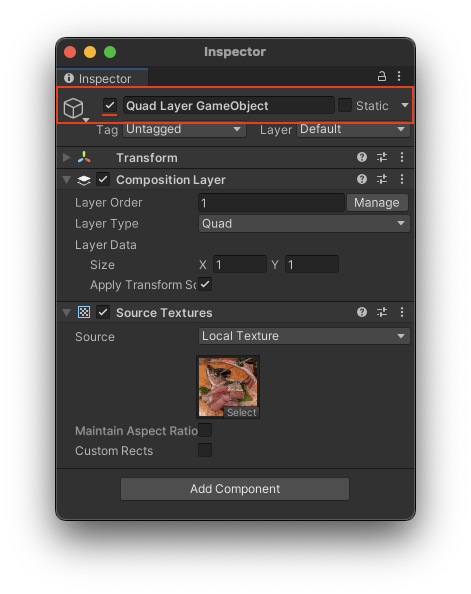Click the Custom Rects label
The height and width of the screenshot is (594, 471).
(x=114, y=451)
